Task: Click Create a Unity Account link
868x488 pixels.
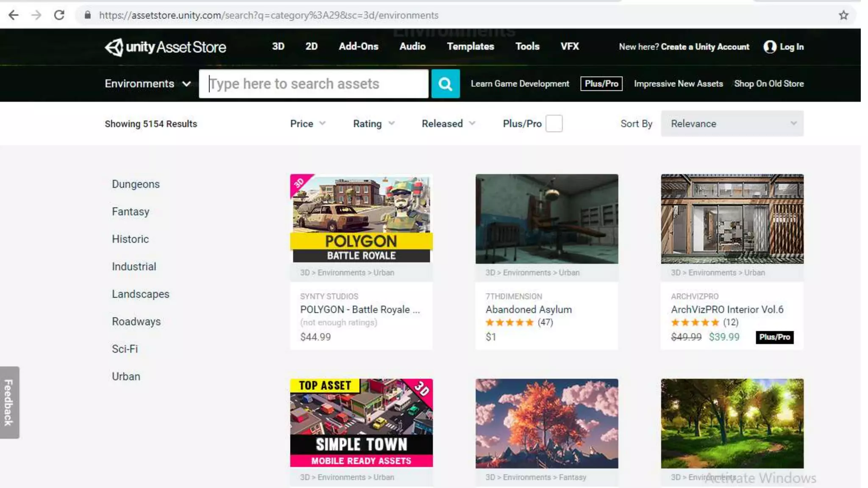Action: (705, 47)
